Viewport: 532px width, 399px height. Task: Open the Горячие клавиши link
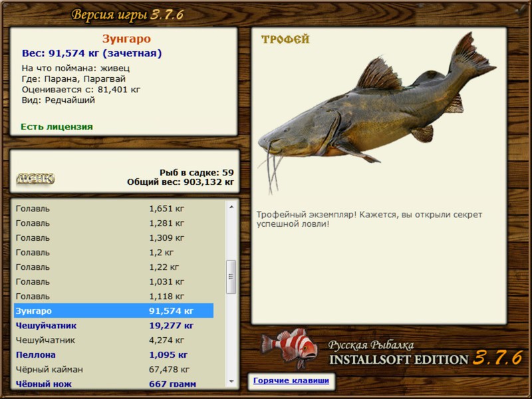[291, 380]
